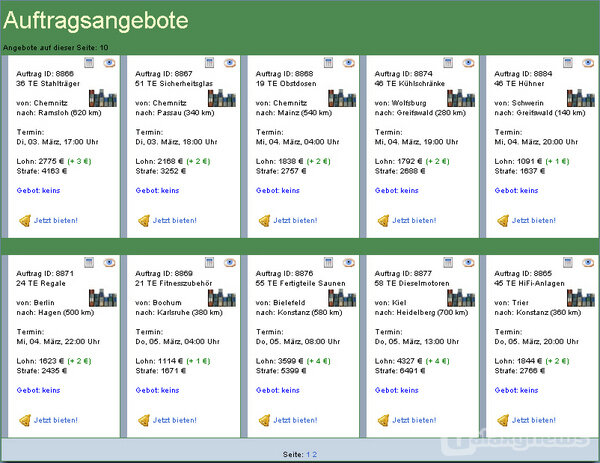Click city thumbnail on Auftrag 8876 card
Viewport: 600px width, 463px height.
[x=342, y=298]
